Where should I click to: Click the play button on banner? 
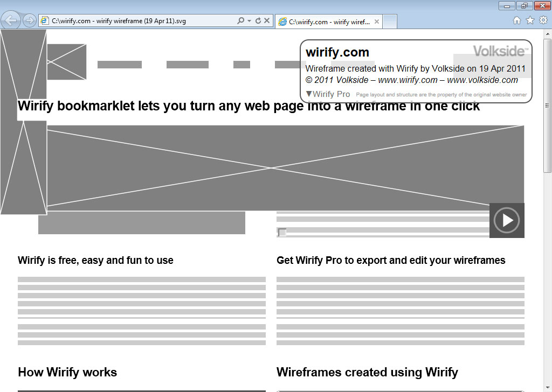point(507,220)
